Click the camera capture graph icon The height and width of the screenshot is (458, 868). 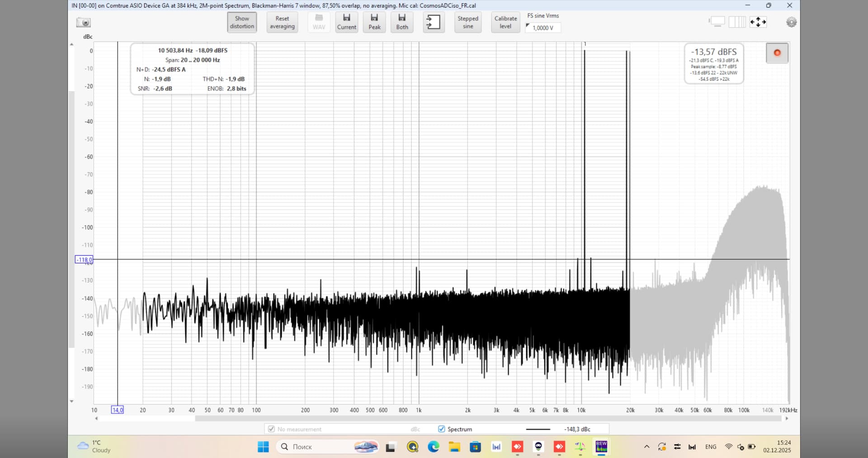[x=84, y=22]
